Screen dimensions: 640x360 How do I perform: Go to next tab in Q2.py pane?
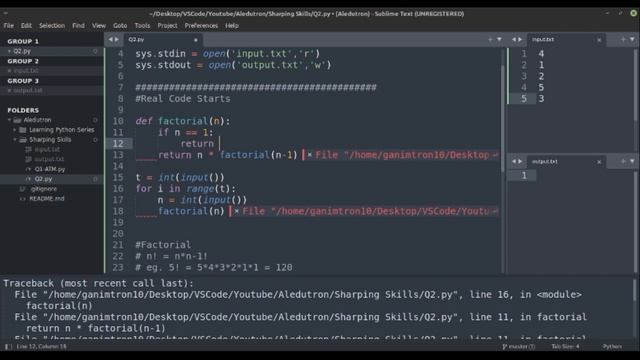117,40
